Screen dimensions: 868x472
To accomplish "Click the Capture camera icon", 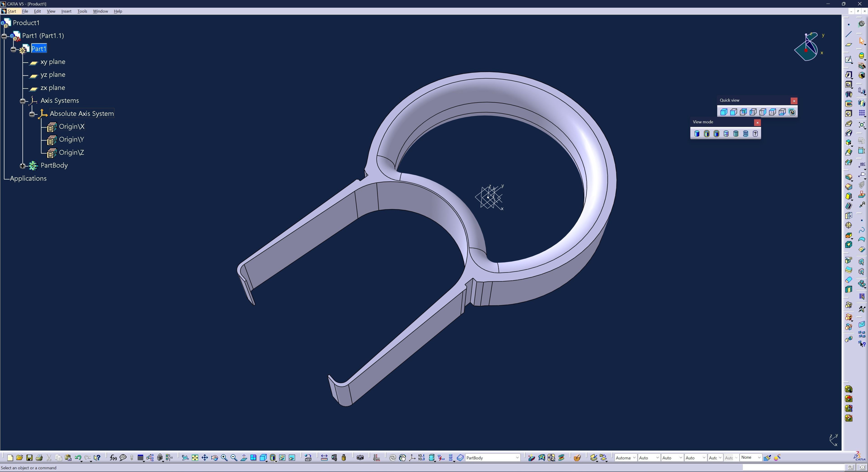I will 360,458.
